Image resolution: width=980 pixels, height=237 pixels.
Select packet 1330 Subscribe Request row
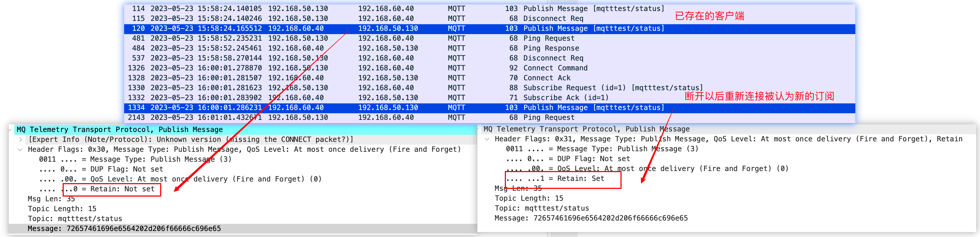[490, 88]
